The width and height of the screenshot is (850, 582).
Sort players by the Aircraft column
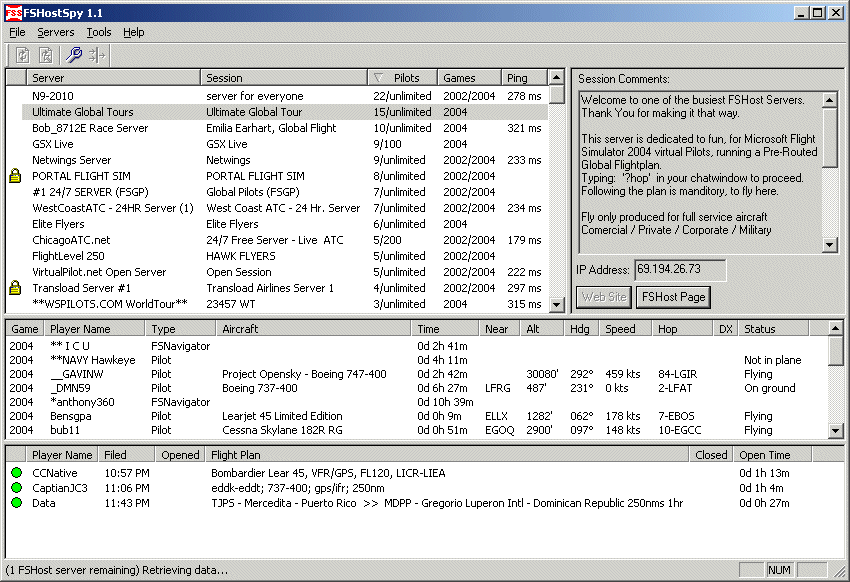tap(313, 329)
